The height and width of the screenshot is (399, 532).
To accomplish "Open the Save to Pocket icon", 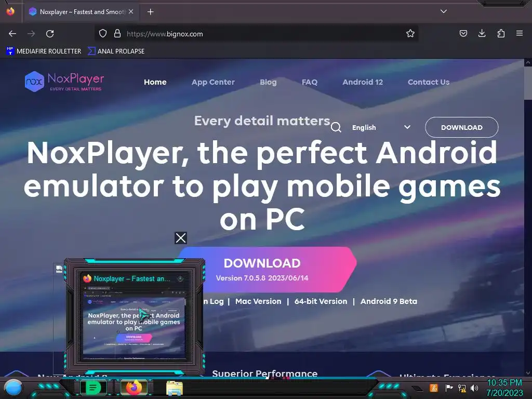I will click(x=463, y=33).
